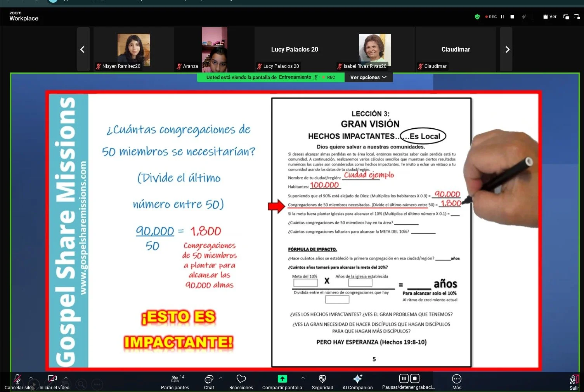The image size is (584, 392).
Task: Click the green encryption shield icon
Action: tap(477, 17)
